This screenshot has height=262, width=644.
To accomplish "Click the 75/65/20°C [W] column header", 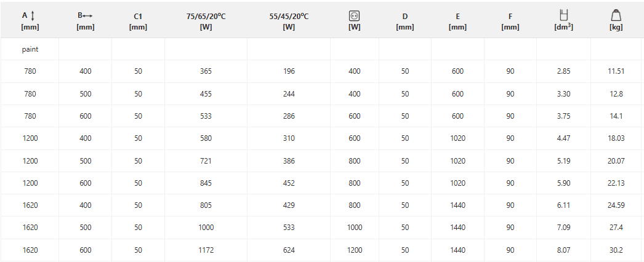I will (206, 22).
